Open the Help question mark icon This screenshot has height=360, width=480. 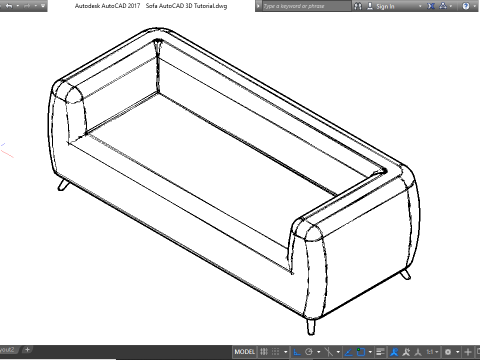pyautogui.click(x=466, y=6)
